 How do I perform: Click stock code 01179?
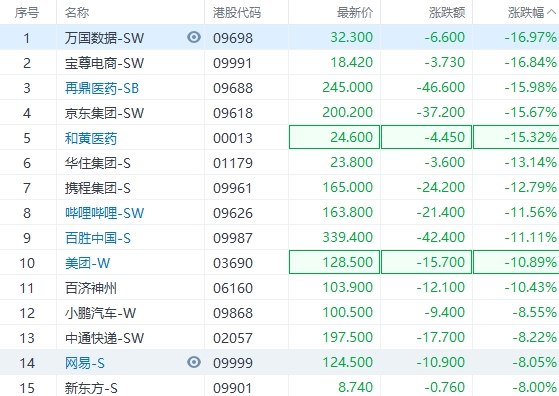click(x=233, y=163)
